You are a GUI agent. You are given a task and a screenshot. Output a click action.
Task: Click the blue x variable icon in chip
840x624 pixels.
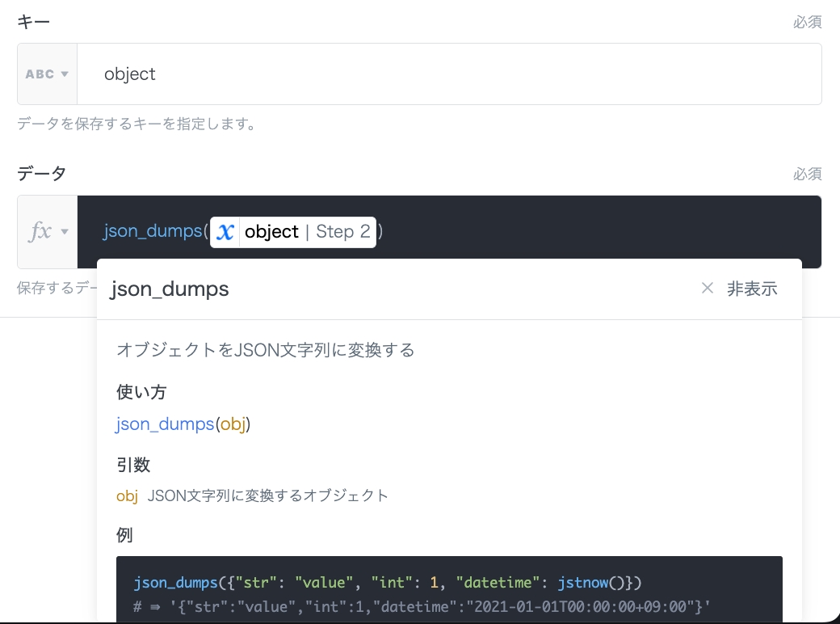pyautogui.click(x=225, y=232)
